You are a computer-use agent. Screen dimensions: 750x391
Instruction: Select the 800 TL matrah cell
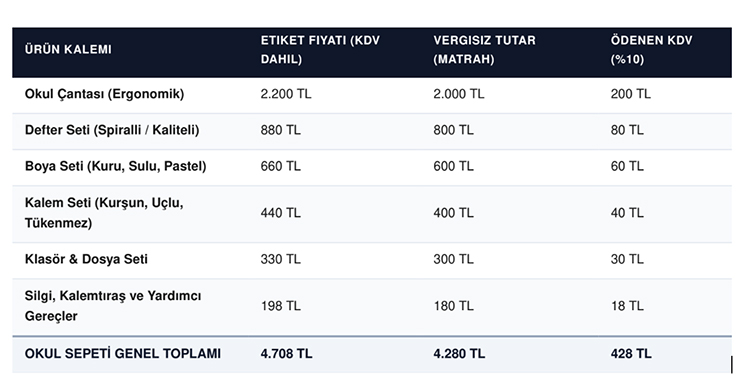453,130
